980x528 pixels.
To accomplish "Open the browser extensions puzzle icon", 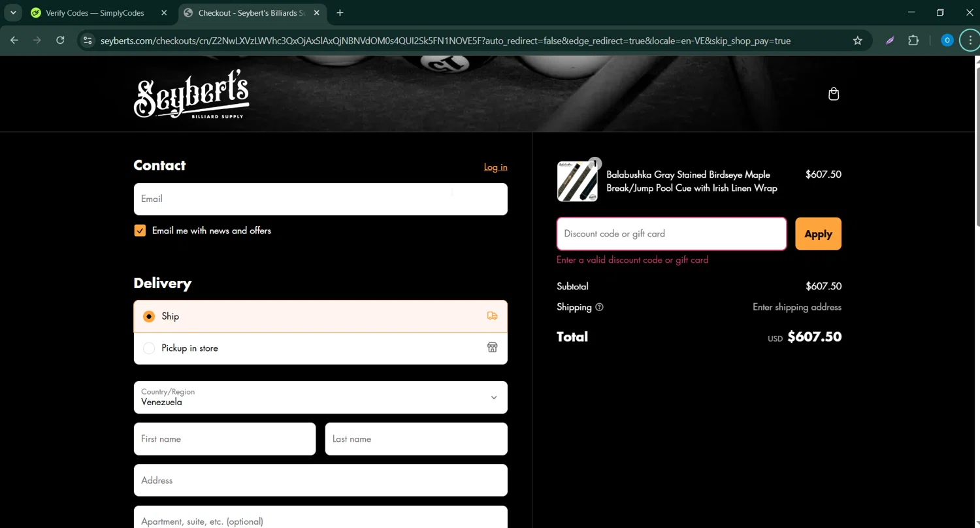I will pyautogui.click(x=913, y=41).
